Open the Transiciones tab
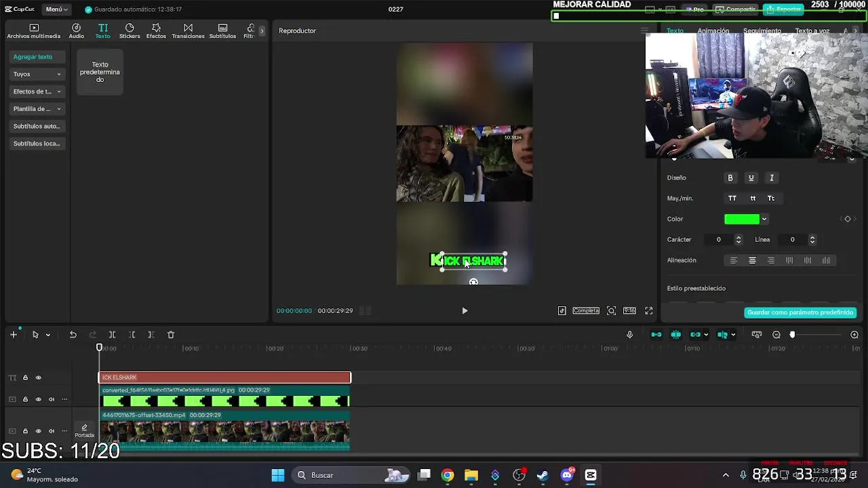868x488 pixels. click(x=188, y=31)
